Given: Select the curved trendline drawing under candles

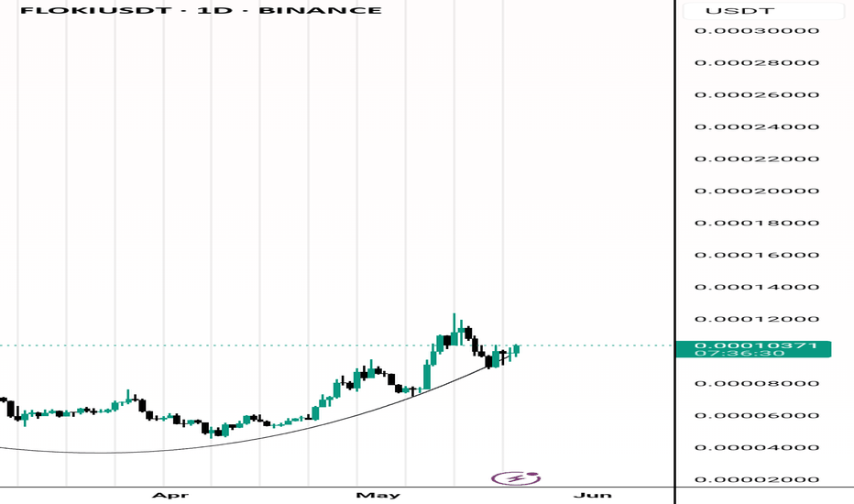Looking at the screenshot, I should [x=261, y=439].
